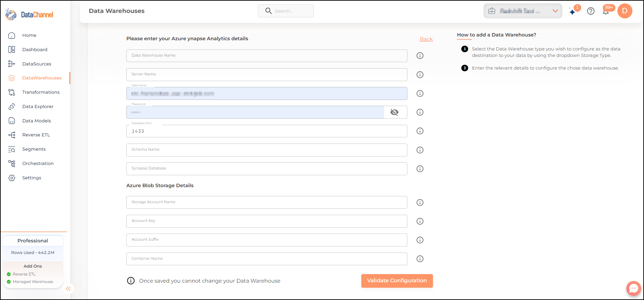644x300 pixels.
Task: Open the user avatar D menu
Action: coord(625,11)
